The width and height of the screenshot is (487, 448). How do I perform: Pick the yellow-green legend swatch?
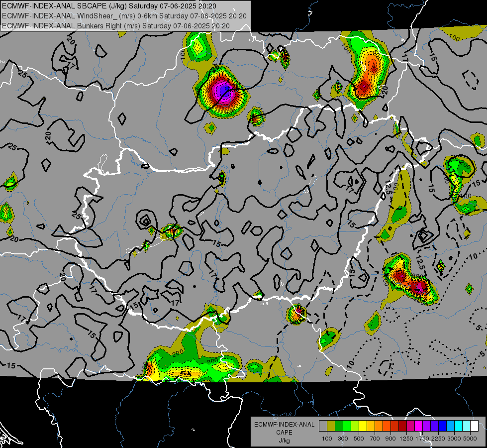point(355,426)
